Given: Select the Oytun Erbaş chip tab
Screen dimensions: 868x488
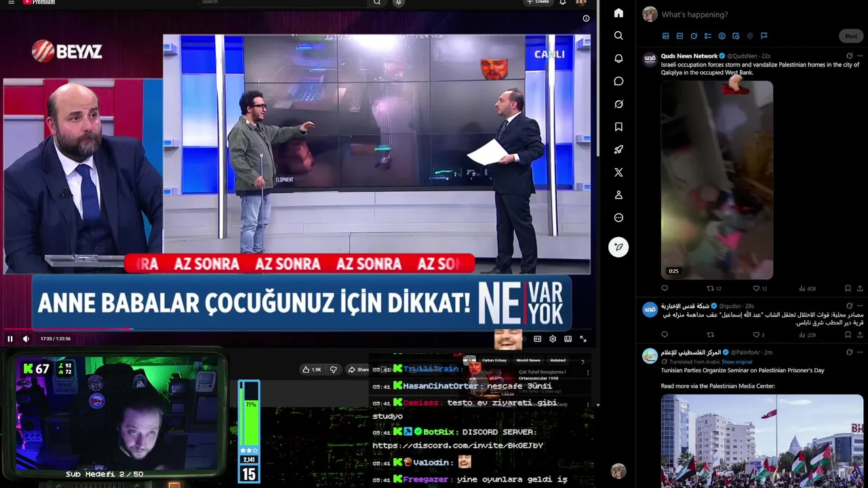Looking at the screenshot, I should pyautogui.click(x=494, y=361).
